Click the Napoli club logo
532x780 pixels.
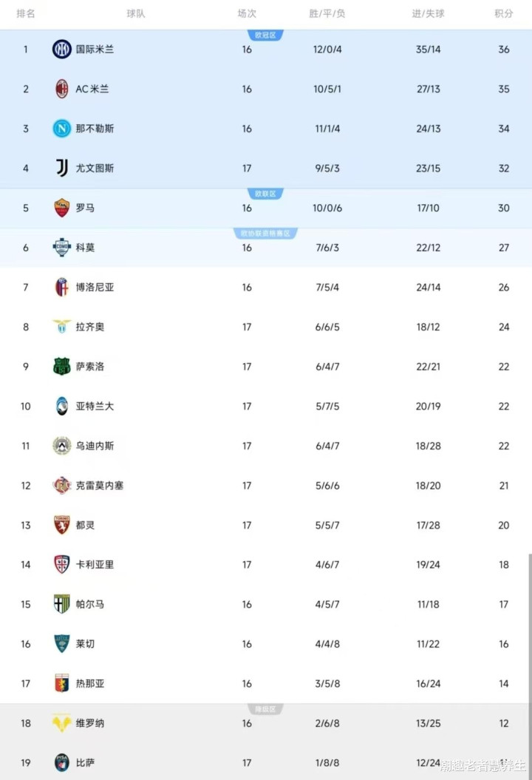tap(62, 129)
